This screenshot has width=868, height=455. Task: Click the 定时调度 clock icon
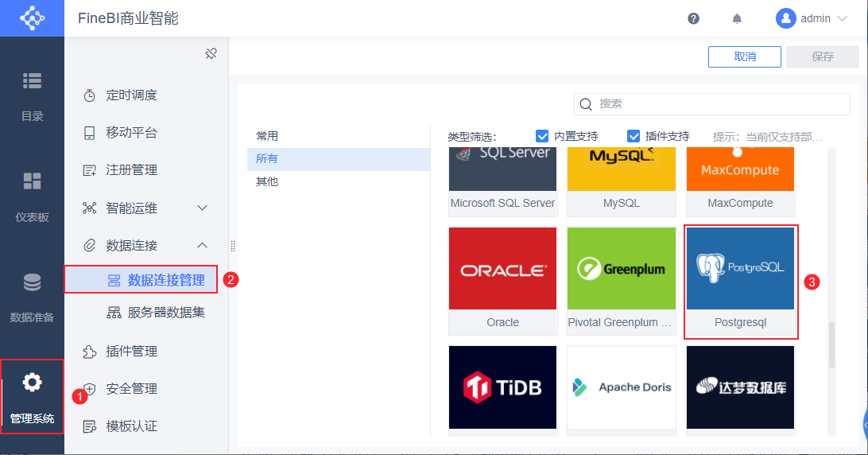tap(89, 95)
